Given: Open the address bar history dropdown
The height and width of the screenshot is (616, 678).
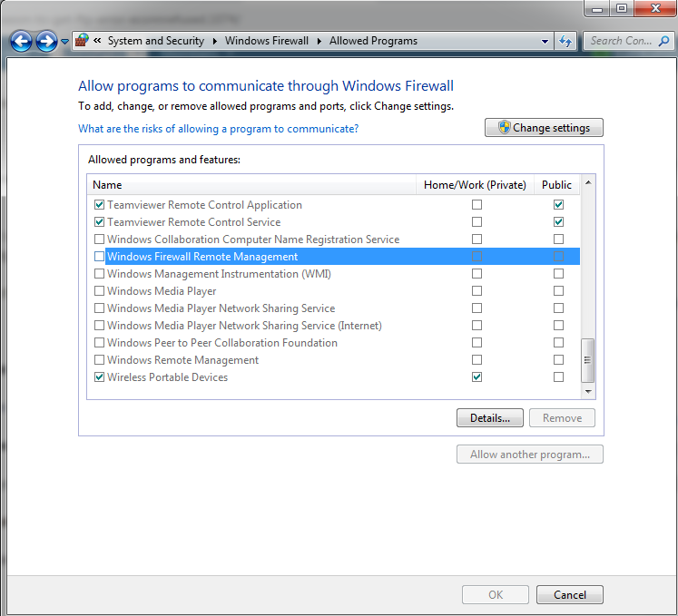Looking at the screenshot, I should pyautogui.click(x=545, y=42).
